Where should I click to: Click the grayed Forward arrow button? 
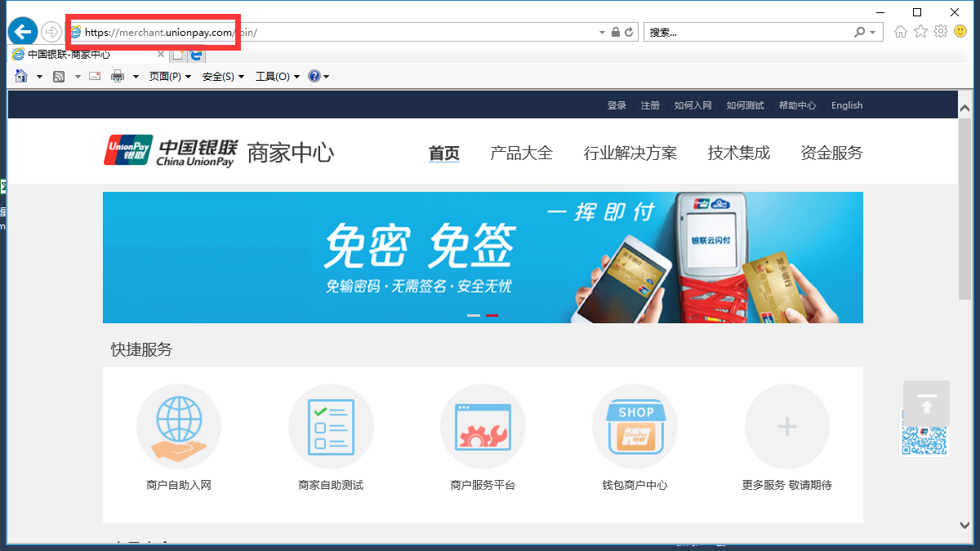51,32
